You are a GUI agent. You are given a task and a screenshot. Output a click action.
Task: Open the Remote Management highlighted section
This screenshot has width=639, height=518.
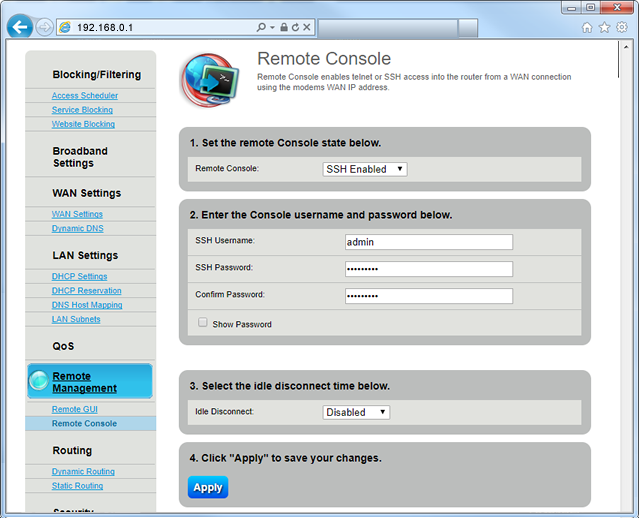(90, 381)
